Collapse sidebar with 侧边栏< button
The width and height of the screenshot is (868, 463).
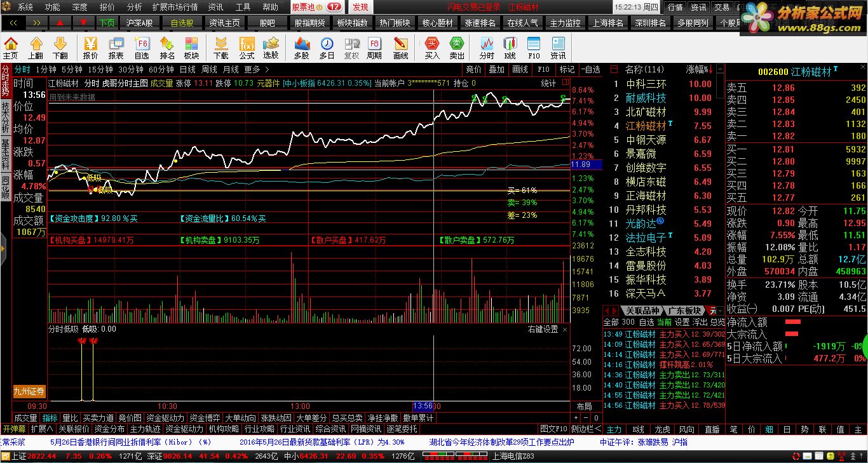[586, 429]
